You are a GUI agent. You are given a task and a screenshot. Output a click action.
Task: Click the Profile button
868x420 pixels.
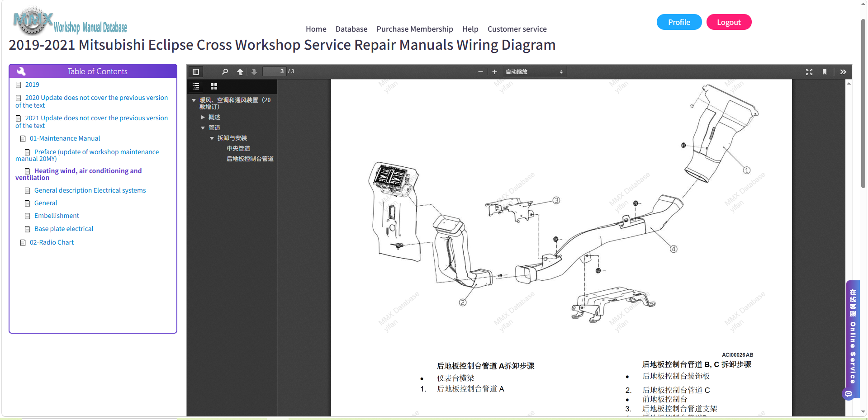679,22
